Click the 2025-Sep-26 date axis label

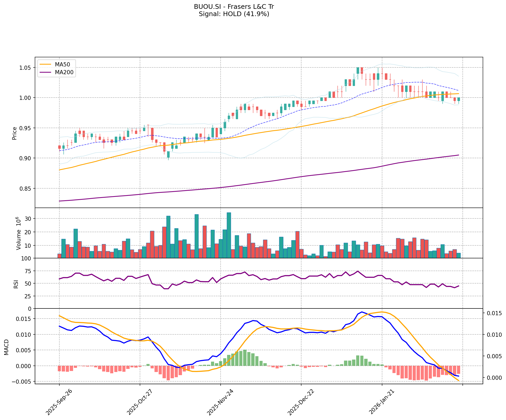59,402
